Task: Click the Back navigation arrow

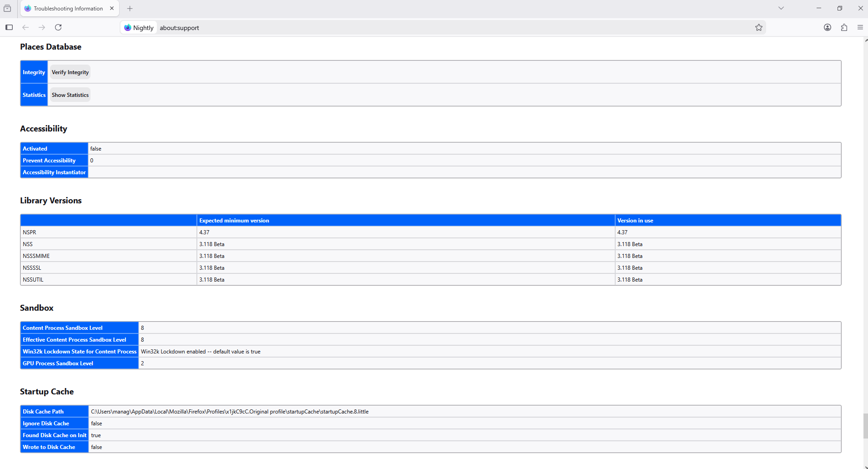Action: tap(25, 27)
